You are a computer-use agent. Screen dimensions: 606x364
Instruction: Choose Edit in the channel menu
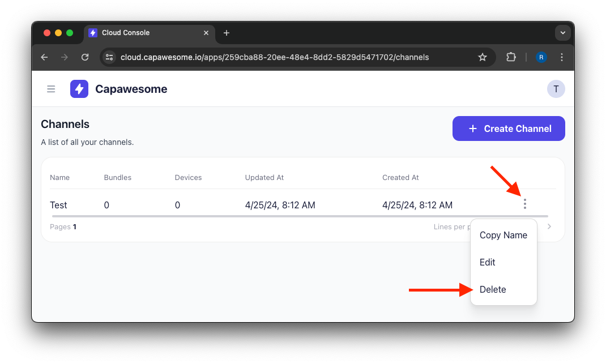tap(488, 263)
